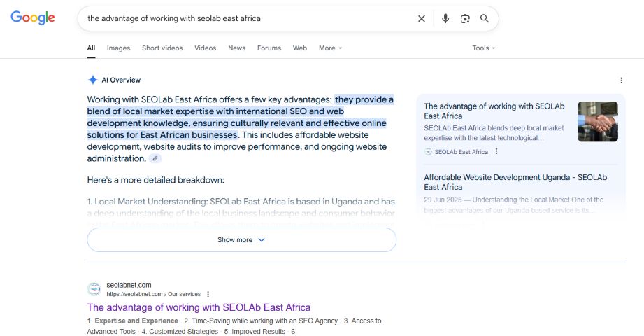Go to the News tab

point(236,48)
